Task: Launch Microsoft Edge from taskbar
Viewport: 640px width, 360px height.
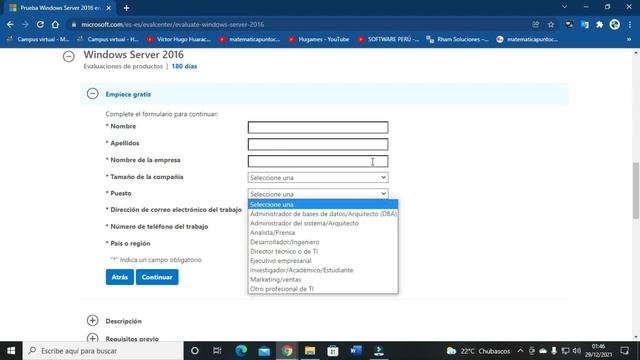Action: pos(241,351)
